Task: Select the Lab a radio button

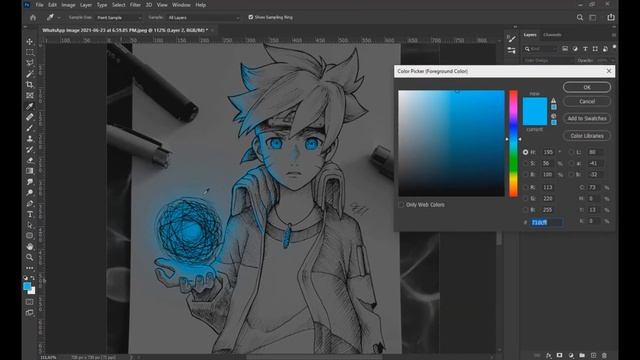Action: click(571, 163)
